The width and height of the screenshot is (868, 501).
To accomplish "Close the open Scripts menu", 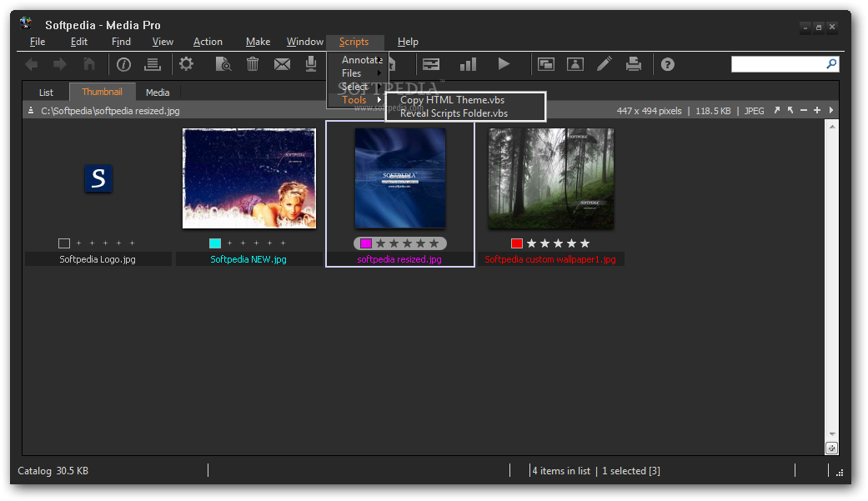I will coord(354,42).
